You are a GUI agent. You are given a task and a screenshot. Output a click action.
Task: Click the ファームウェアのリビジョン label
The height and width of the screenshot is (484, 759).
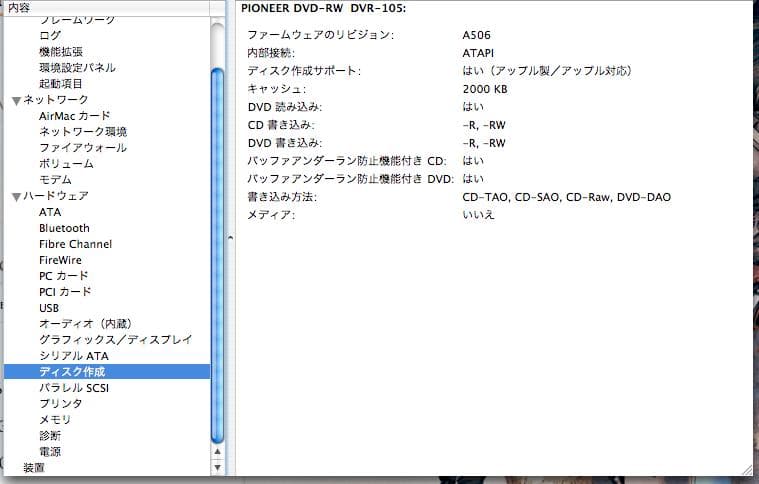click(x=321, y=35)
